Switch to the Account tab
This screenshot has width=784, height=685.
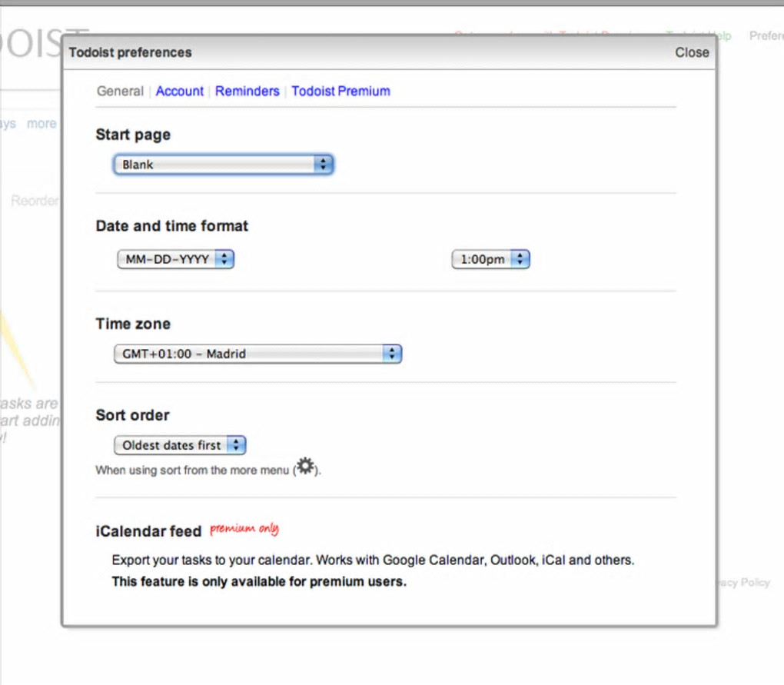coord(180,91)
